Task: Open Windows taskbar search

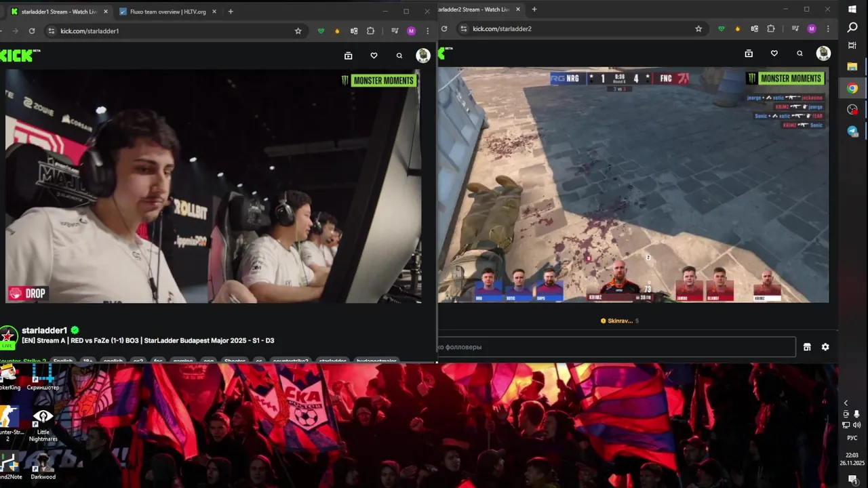Action: point(852,27)
